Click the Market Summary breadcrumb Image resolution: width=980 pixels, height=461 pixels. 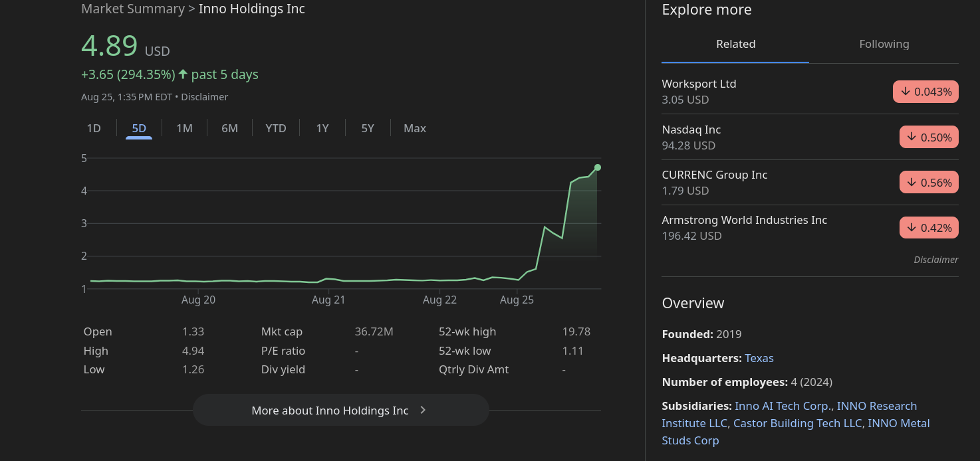[x=133, y=9]
